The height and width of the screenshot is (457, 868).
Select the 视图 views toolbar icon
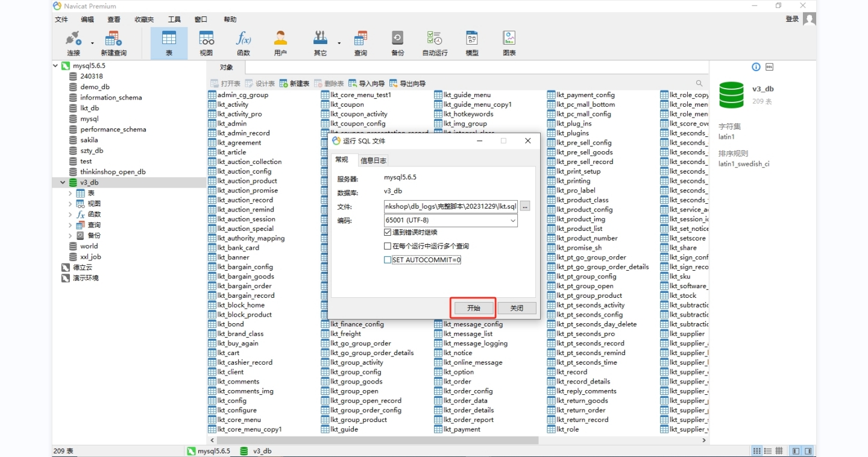[206, 43]
